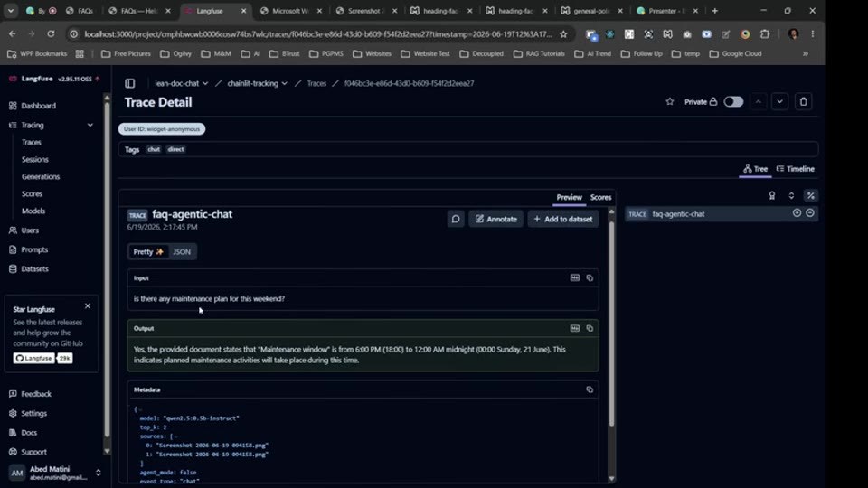
Task: Reload the page in browser
Action: (x=51, y=34)
